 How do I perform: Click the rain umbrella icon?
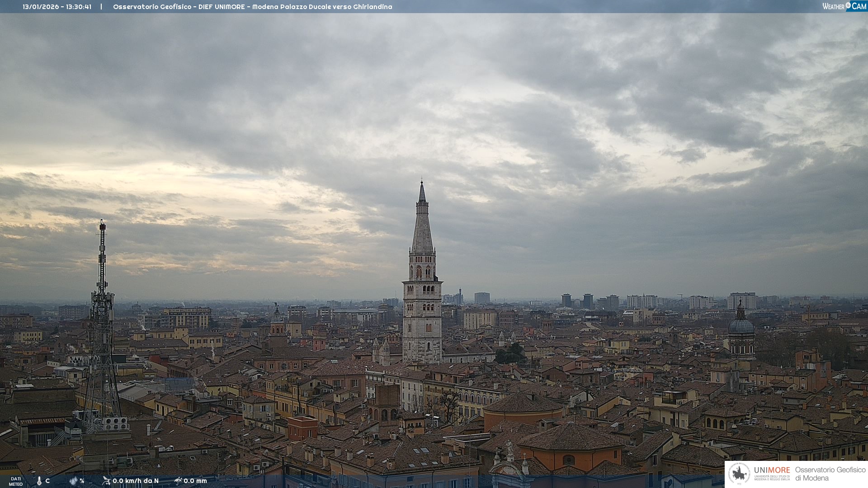point(178,481)
